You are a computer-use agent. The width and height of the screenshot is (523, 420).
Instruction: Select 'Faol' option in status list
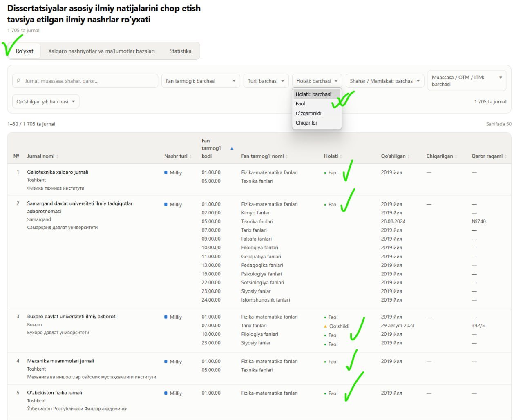point(317,104)
